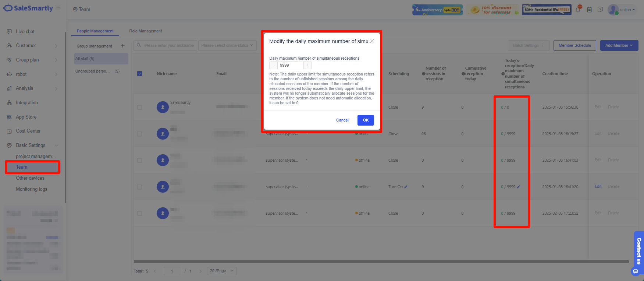Click pencil icon next to Turn On
The height and width of the screenshot is (281, 644).
click(406, 187)
